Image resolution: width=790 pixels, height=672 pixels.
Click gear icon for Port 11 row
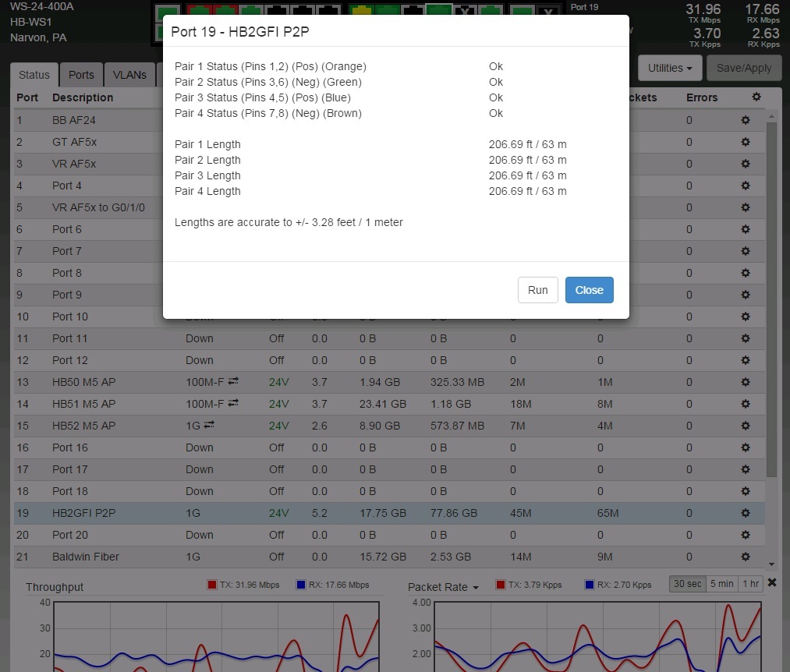(x=745, y=338)
